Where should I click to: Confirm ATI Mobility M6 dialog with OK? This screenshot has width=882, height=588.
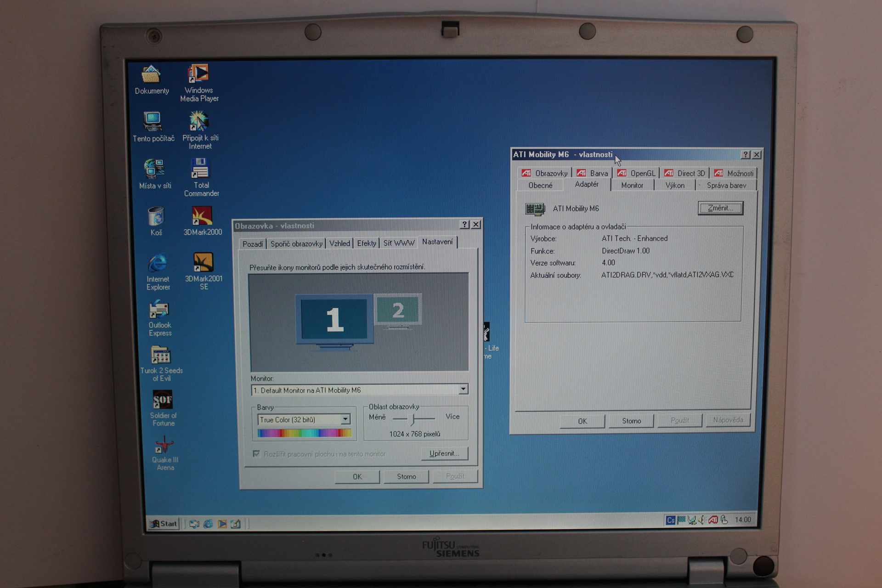(x=582, y=421)
